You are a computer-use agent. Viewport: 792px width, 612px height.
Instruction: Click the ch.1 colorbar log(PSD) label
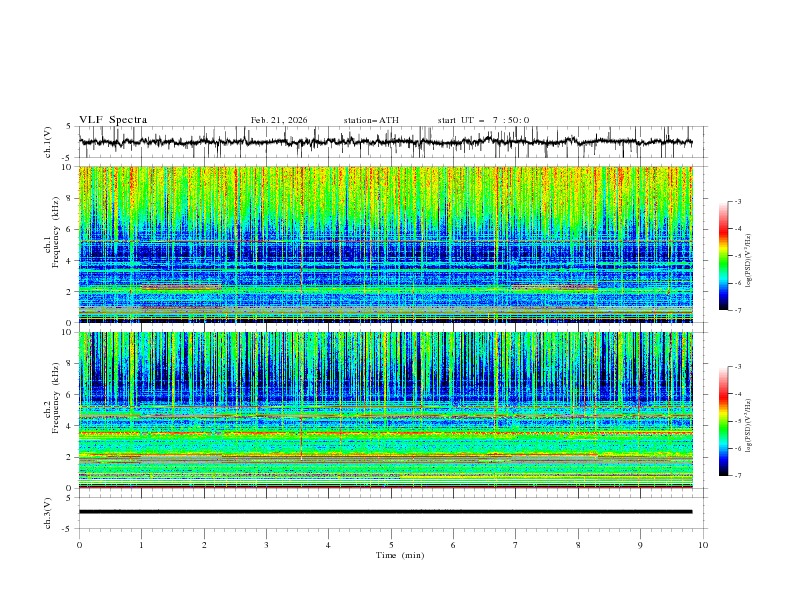[x=748, y=260]
